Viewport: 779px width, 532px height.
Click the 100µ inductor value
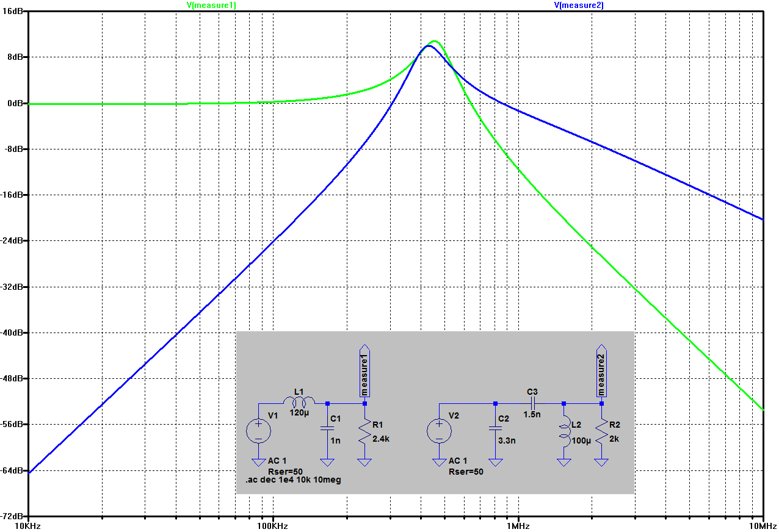pos(582,440)
